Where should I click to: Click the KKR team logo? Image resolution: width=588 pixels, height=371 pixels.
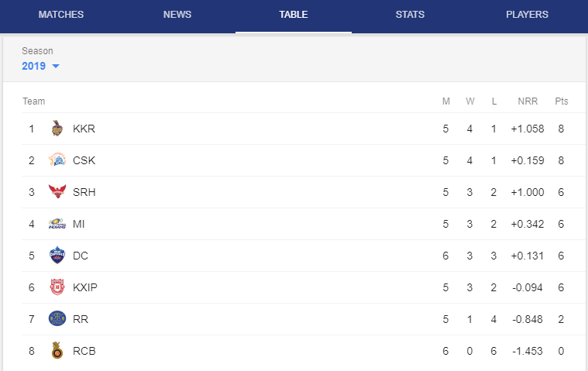coord(57,129)
